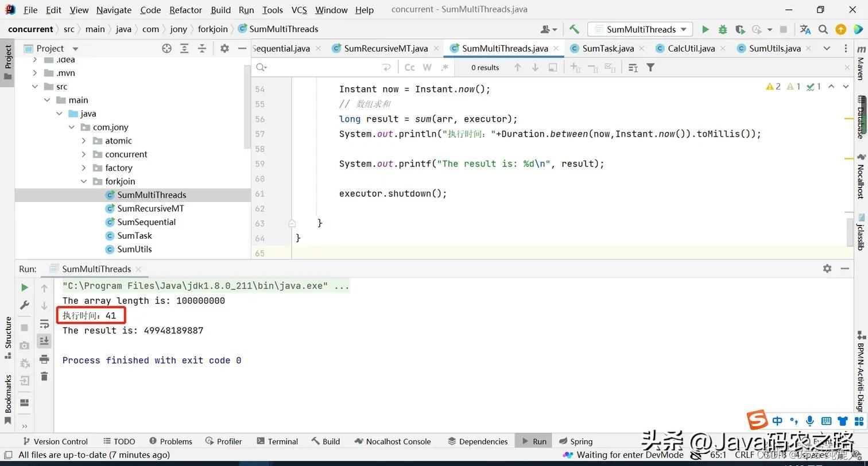Open the Refactor menu

pyautogui.click(x=185, y=10)
